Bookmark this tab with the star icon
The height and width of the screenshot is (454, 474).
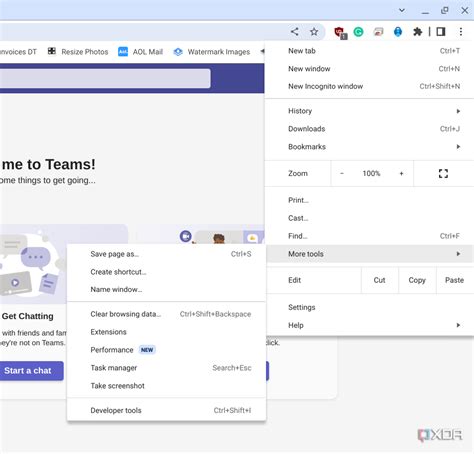(x=314, y=32)
